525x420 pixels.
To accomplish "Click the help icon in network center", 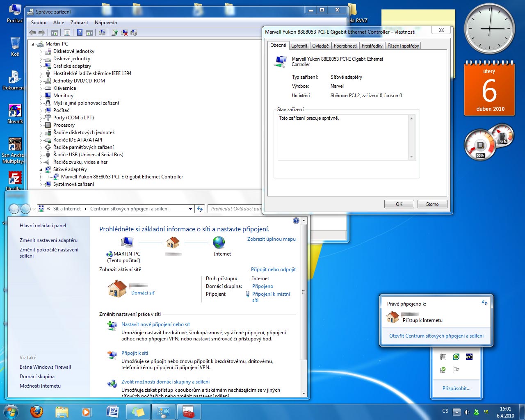I will 296,221.
